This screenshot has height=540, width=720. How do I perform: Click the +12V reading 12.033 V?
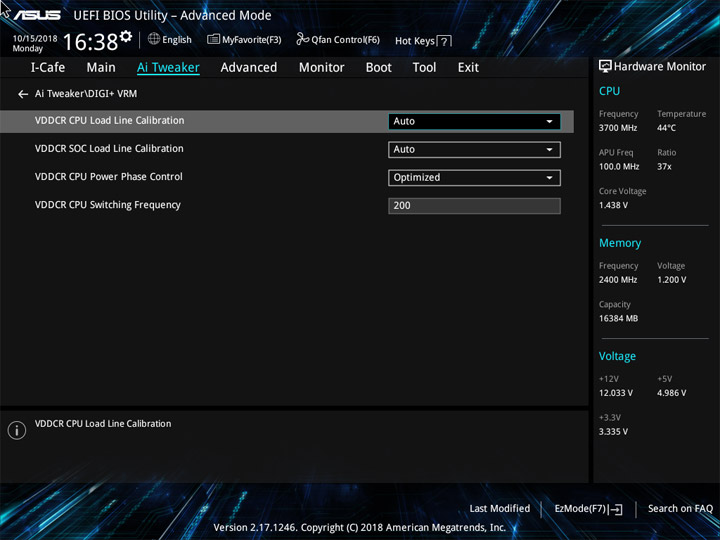point(616,393)
